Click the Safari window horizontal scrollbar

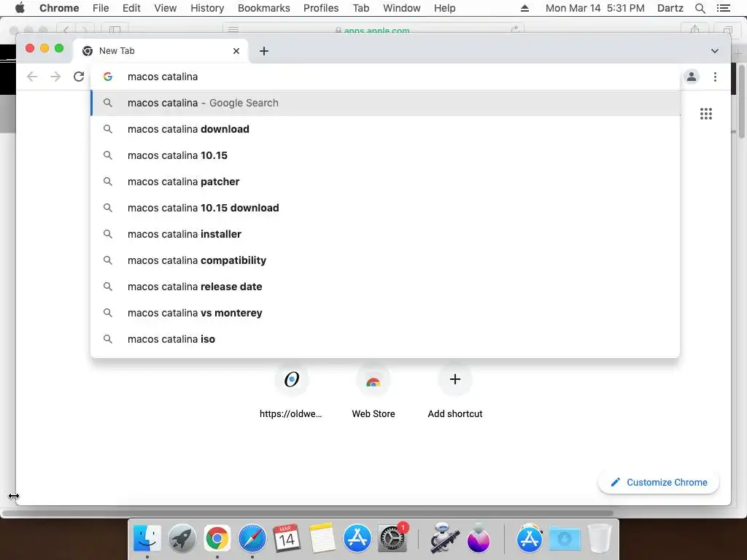pos(308,513)
